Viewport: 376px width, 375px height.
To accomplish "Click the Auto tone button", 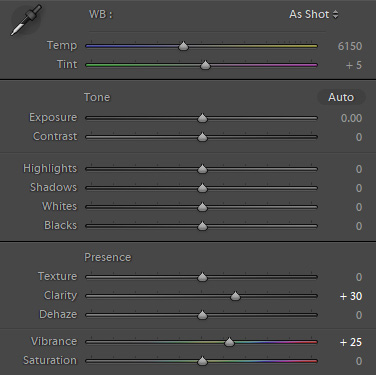I will [341, 97].
